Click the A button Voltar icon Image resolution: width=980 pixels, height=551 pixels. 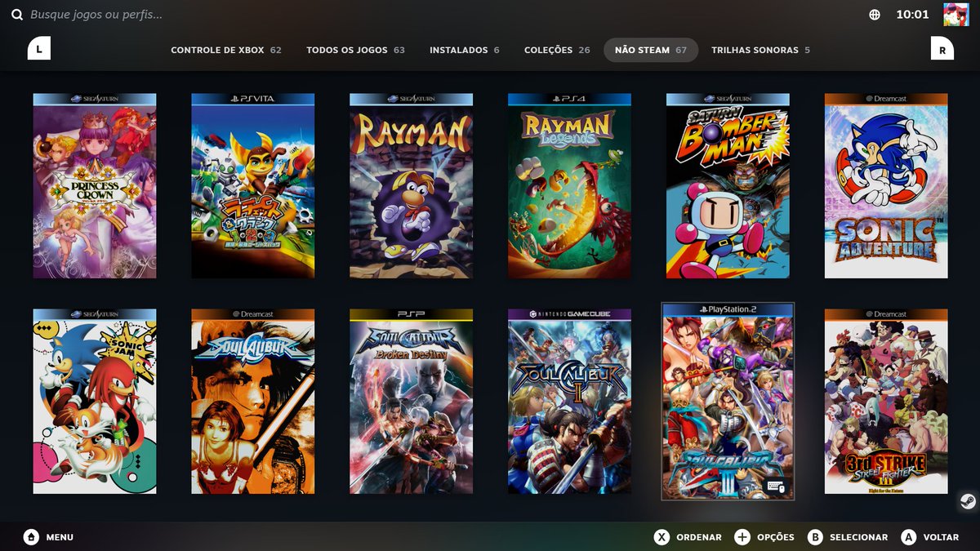(909, 537)
